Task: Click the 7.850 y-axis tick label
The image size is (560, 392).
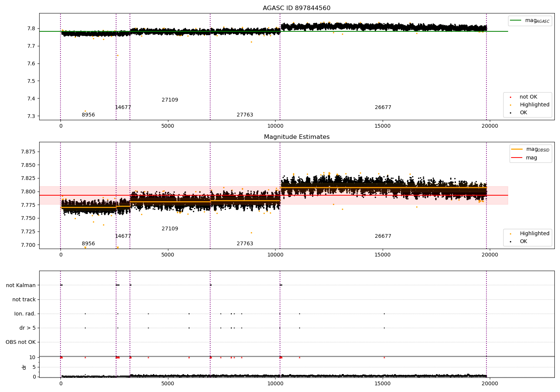Action: pyautogui.click(x=29, y=165)
